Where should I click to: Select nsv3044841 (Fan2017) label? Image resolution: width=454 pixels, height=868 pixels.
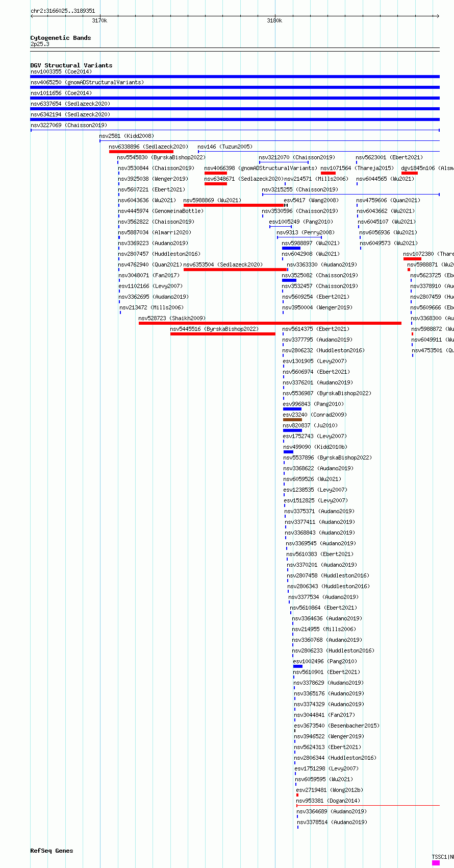(324, 715)
